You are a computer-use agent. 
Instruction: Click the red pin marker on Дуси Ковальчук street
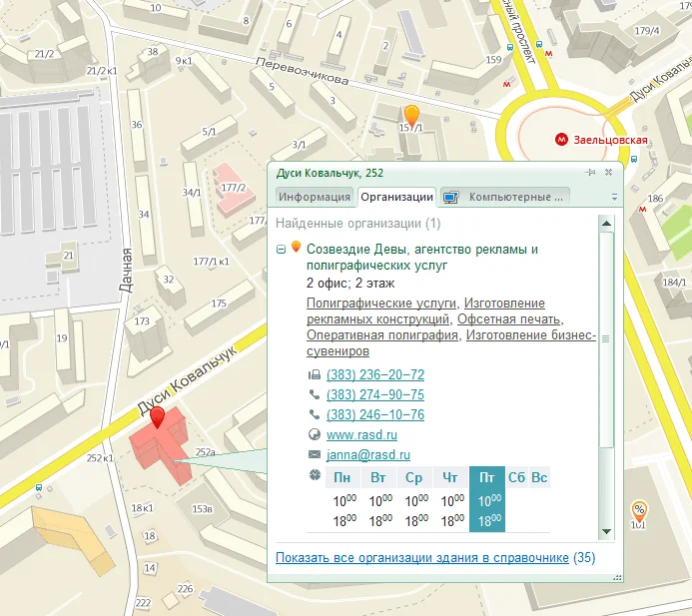[157, 416]
